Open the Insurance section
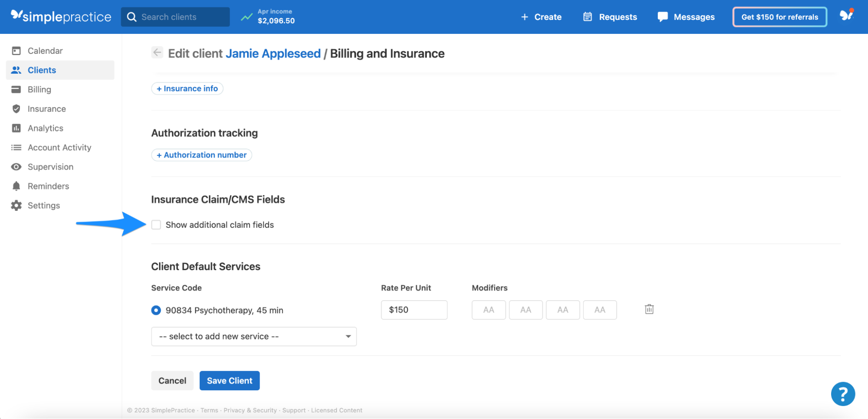Viewport: 868px width, 419px height. click(46, 108)
